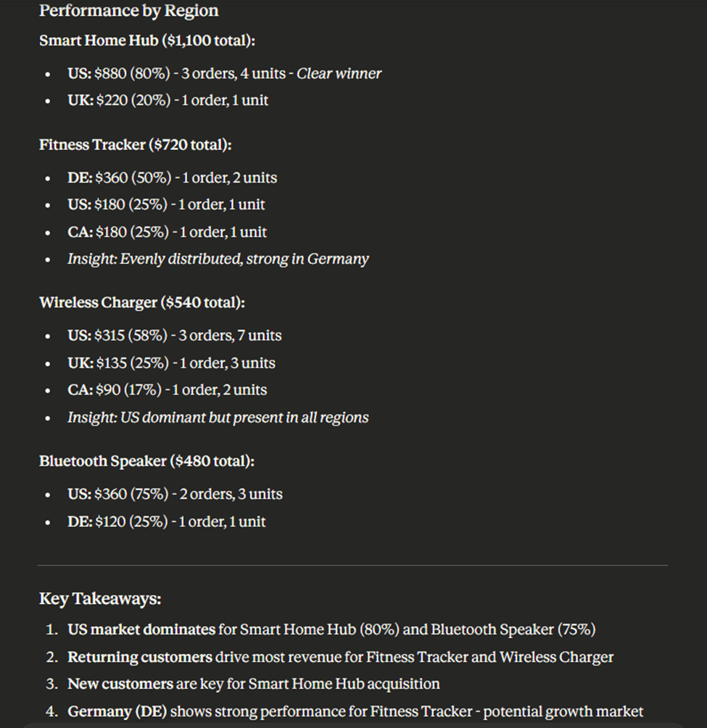Click the Returning customers takeaway item

(x=340, y=658)
